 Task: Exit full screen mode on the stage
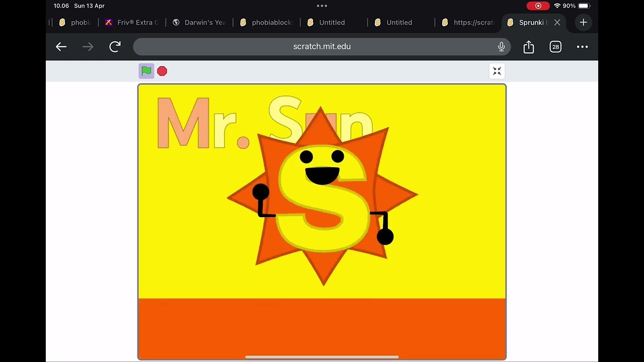click(x=497, y=71)
